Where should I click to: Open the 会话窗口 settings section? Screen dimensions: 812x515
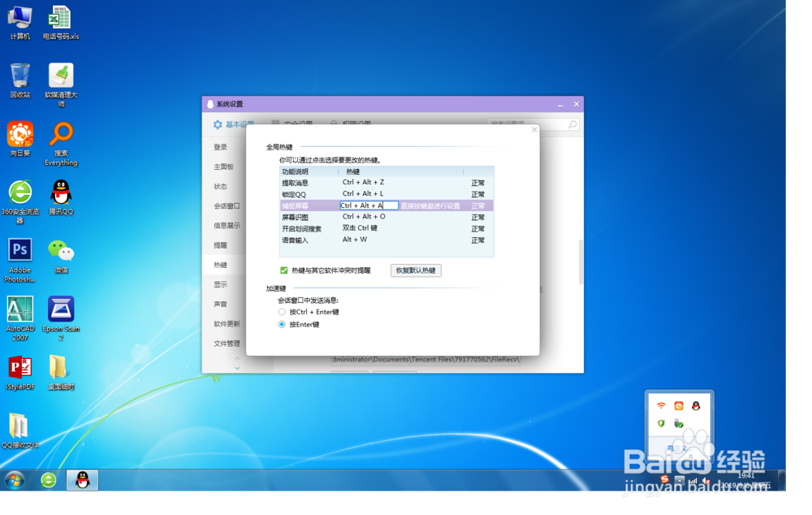pyautogui.click(x=227, y=206)
